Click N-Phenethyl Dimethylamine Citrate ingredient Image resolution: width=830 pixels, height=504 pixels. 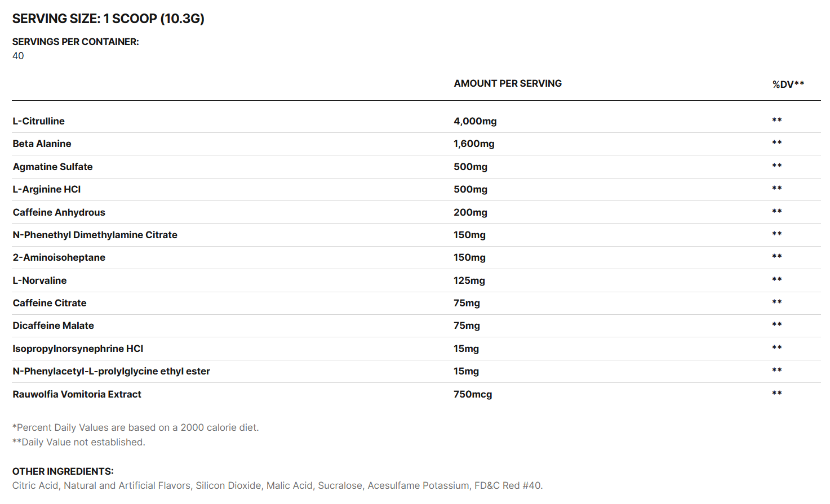point(95,235)
